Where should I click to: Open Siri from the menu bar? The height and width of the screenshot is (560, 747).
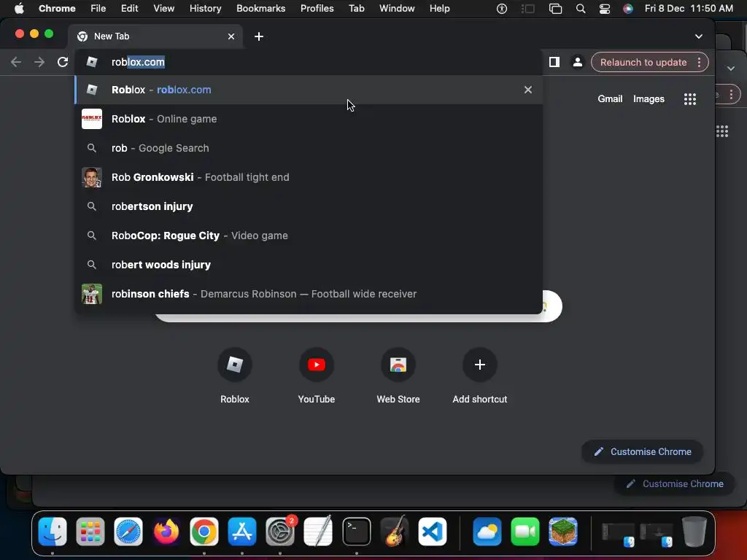point(628,9)
